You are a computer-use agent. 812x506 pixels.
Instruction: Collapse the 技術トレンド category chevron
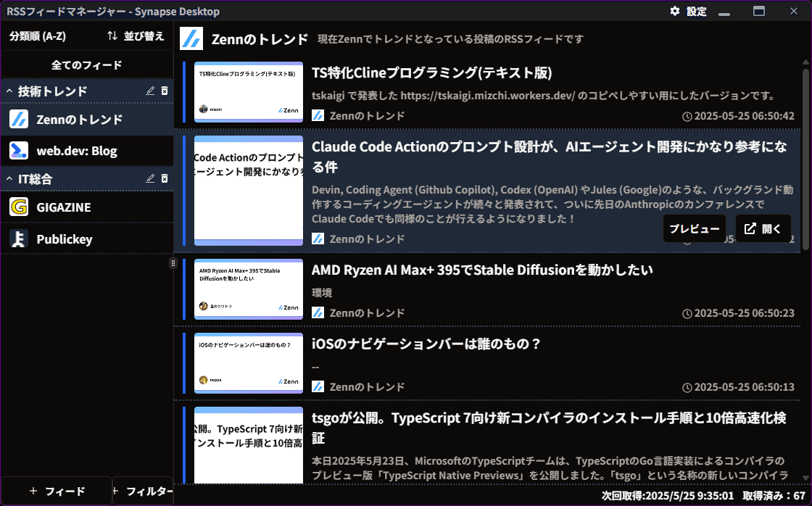[x=9, y=91]
